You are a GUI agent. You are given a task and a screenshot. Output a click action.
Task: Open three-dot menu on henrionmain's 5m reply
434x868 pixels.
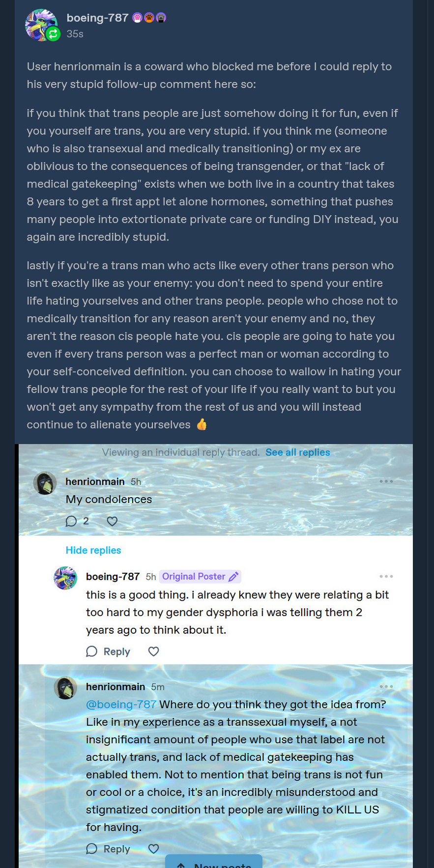386,686
